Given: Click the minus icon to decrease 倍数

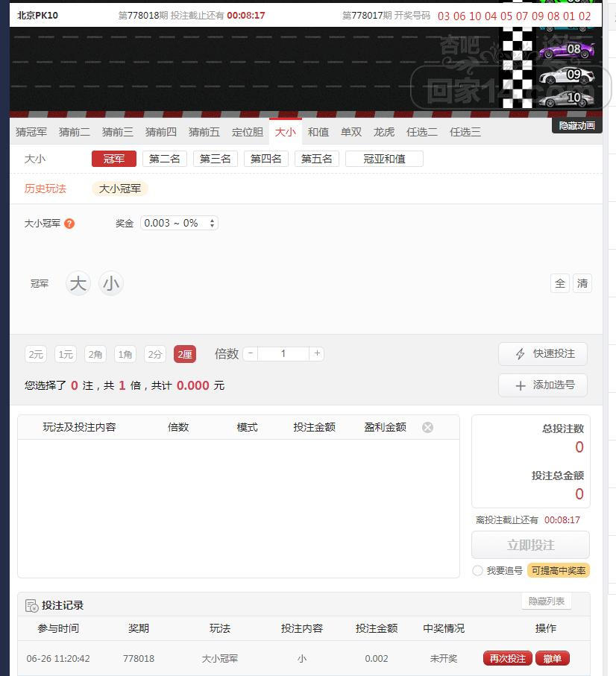Looking at the screenshot, I should pos(251,354).
